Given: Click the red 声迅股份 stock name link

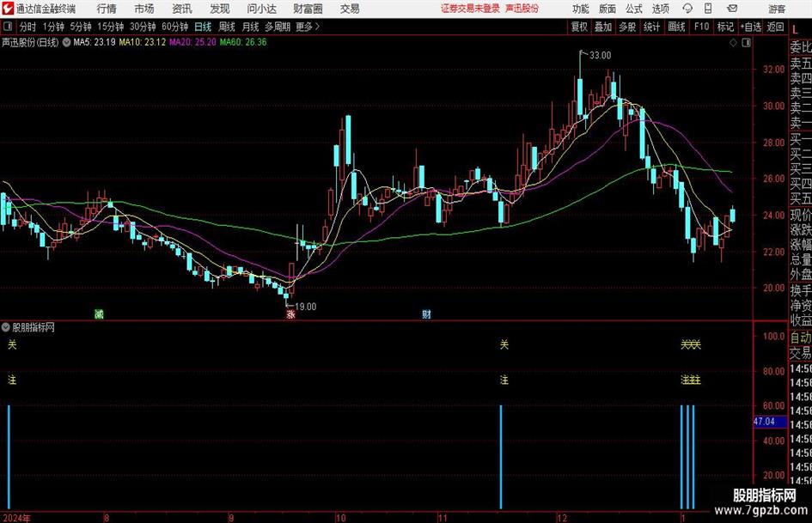Looking at the screenshot, I should pos(522,9).
